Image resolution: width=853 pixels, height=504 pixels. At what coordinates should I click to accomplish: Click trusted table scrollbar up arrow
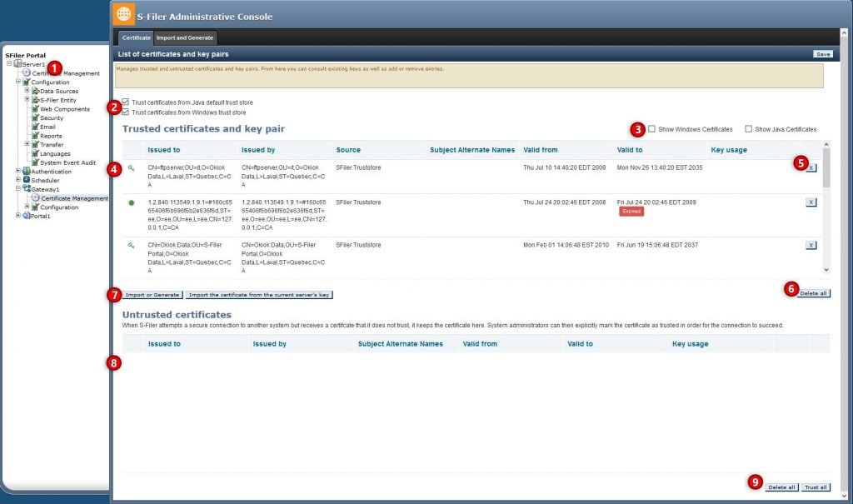(x=826, y=144)
